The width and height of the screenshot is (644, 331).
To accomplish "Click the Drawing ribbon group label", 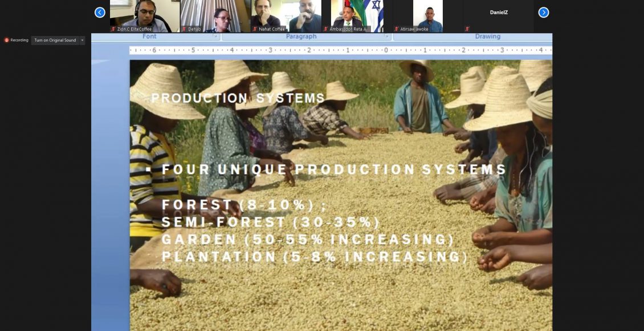I will (x=487, y=37).
